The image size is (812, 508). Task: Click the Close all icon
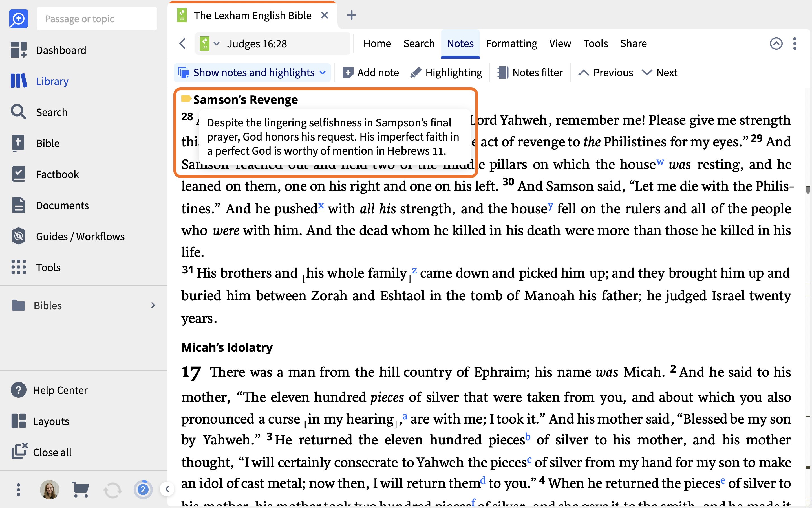(x=19, y=451)
